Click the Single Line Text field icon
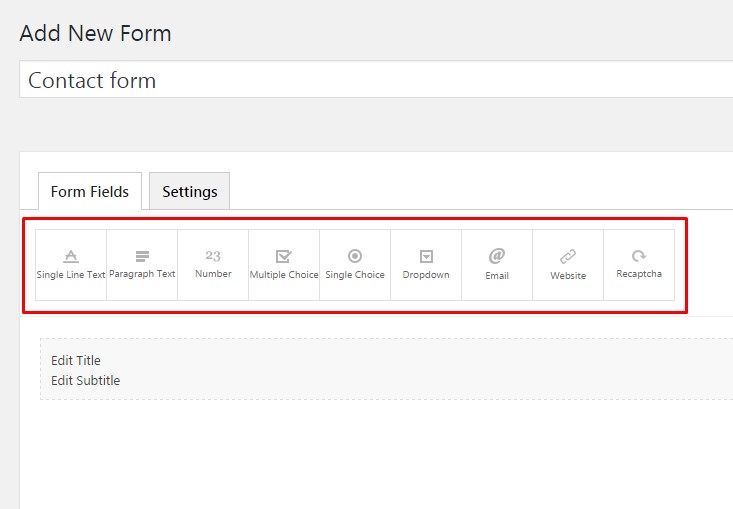The image size is (733, 509). tap(71, 256)
